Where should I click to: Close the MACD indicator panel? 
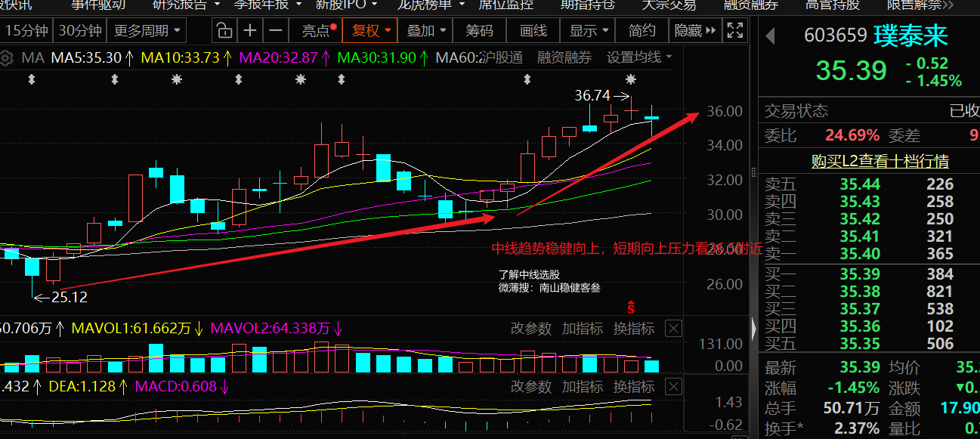(x=673, y=386)
